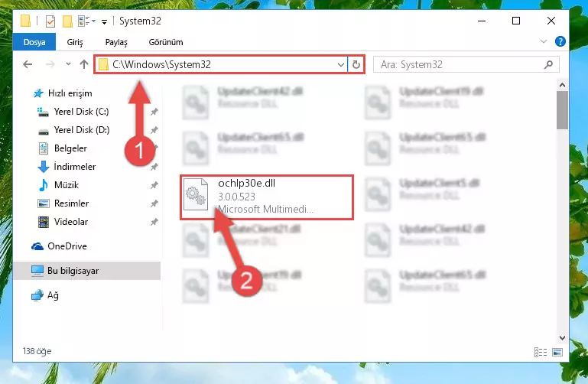Image resolution: width=588 pixels, height=384 pixels.
Task: Click the address bar path C:\Windows\System32
Action: 161,64
